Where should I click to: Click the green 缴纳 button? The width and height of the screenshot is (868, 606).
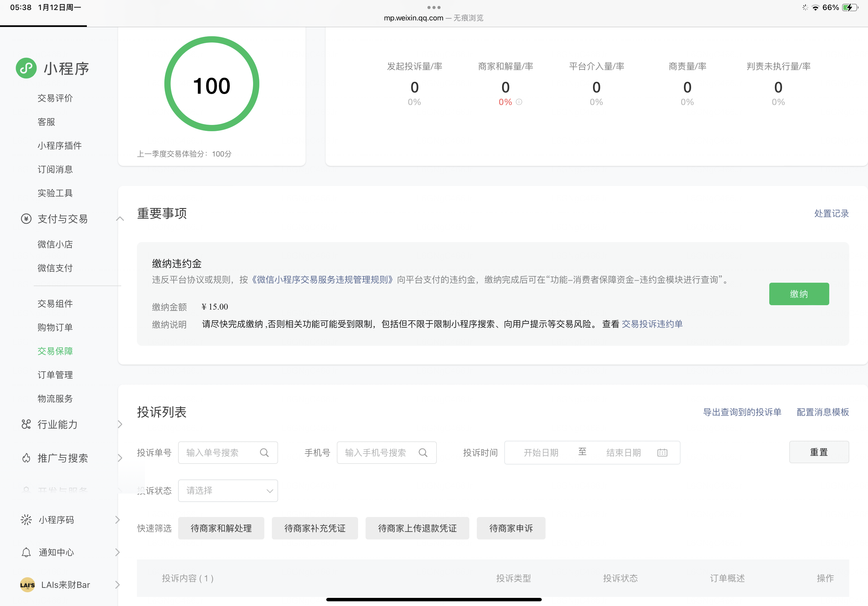click(799, 294)
